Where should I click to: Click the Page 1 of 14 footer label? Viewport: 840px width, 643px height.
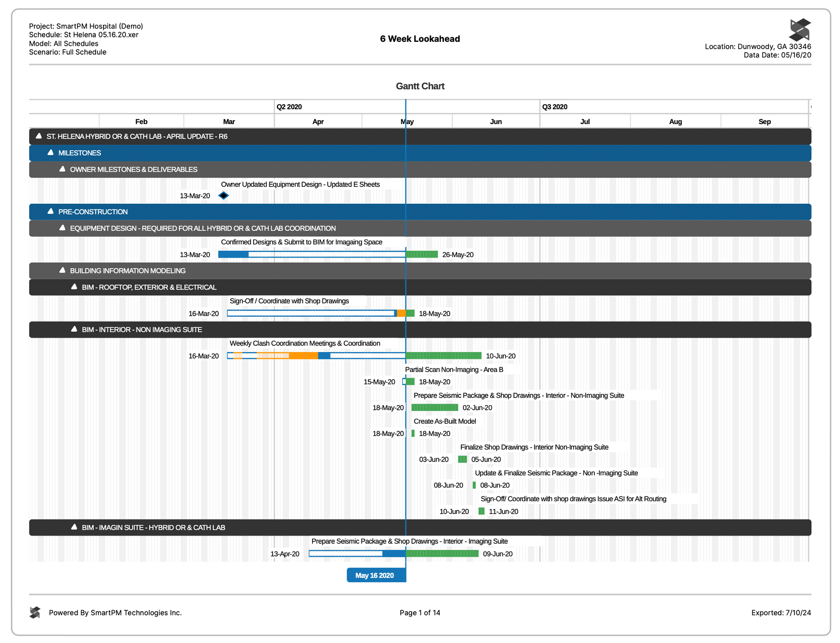(420, 613)
